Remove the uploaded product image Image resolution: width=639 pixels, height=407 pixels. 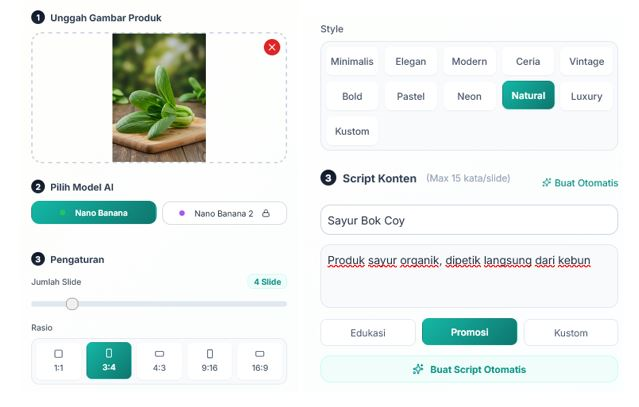(x=272, y=47)
